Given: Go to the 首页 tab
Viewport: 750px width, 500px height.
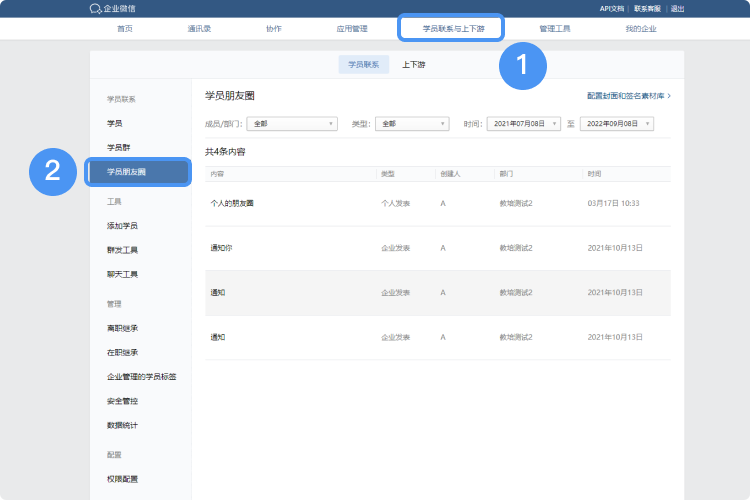Looking at the screenshot, I should tap(125, 29).
